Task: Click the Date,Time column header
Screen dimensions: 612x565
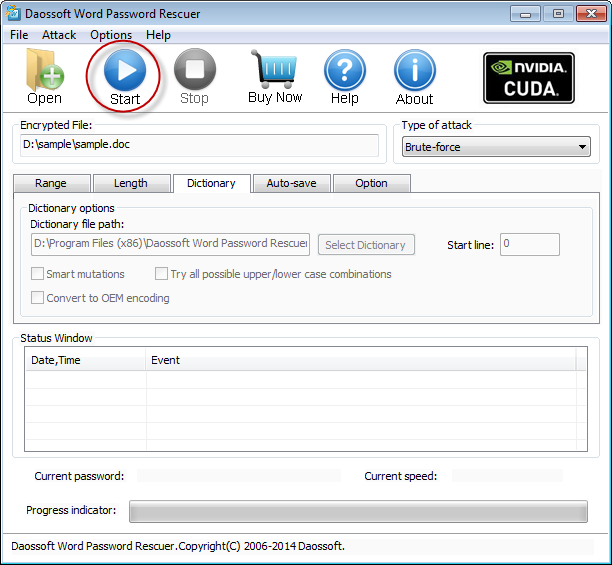Action: point(85,360)
